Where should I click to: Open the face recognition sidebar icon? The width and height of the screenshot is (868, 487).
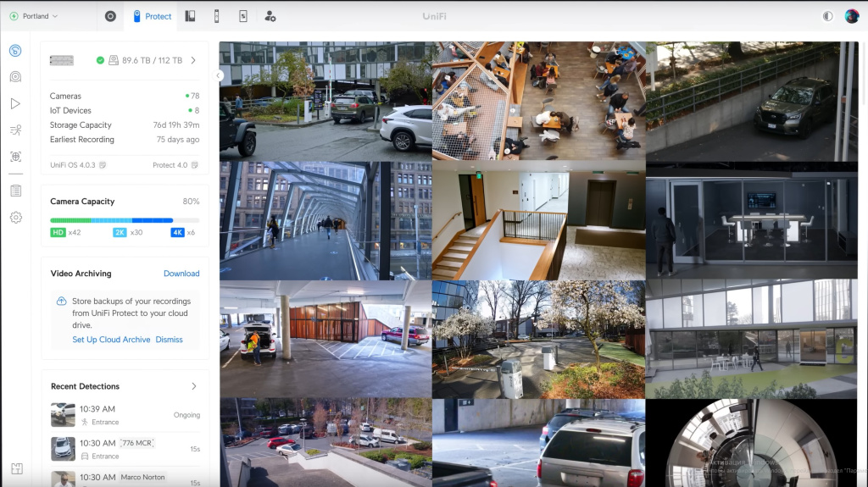tap(15, 157)
